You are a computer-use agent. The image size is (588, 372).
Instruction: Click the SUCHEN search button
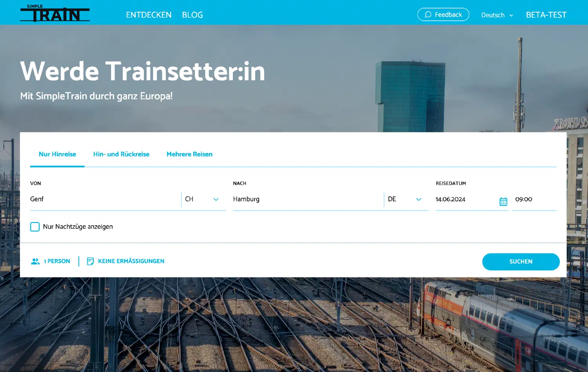[x=521, y=261]
